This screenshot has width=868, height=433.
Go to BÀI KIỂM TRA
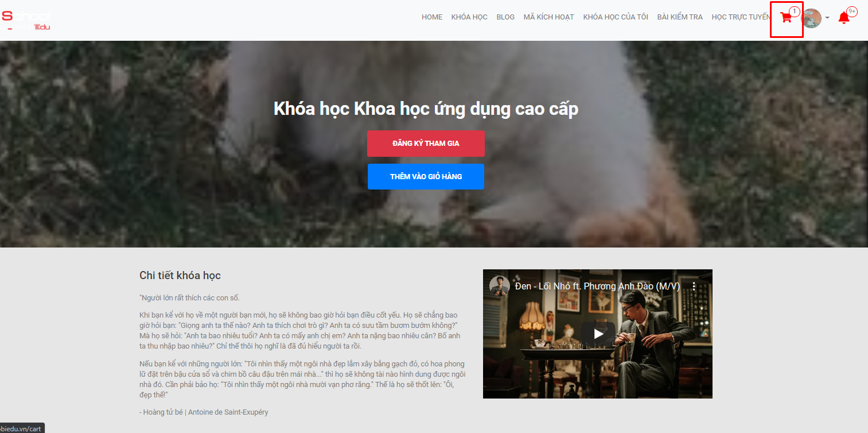[680, 17]
